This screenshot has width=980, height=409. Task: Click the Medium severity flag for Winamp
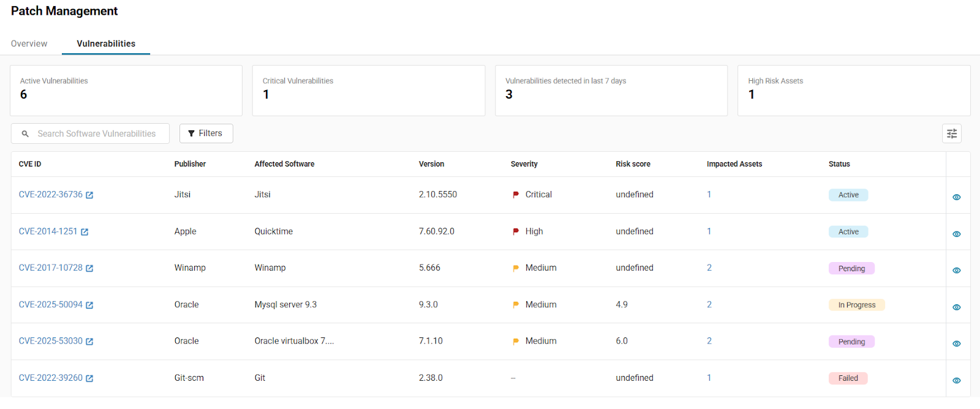click(x=516, y=268)
